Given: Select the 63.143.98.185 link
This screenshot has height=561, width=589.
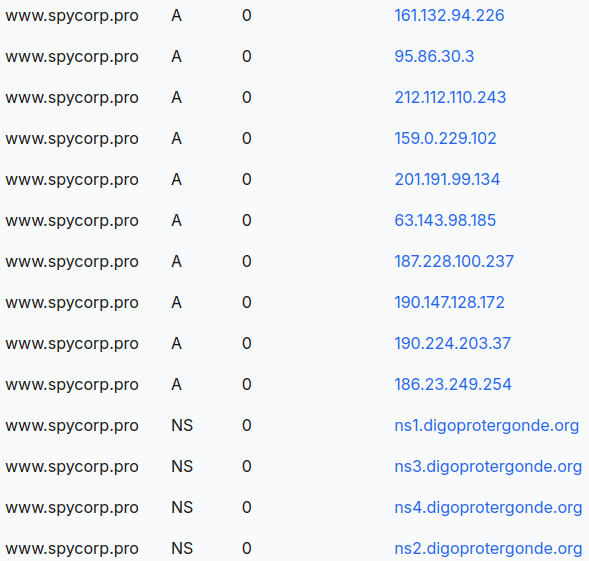Looking at the screenshot, I should pos(445,220).
